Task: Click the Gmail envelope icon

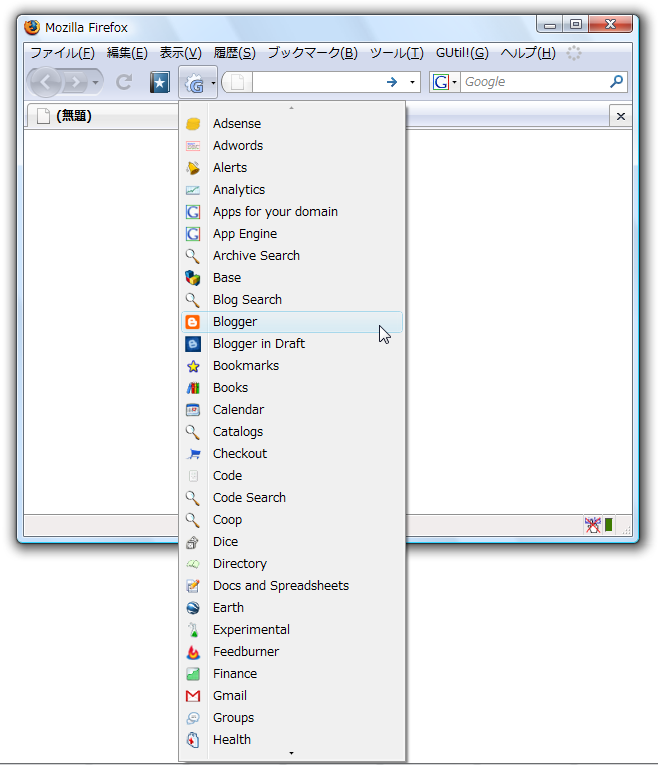Action: (x=193, y=696)
